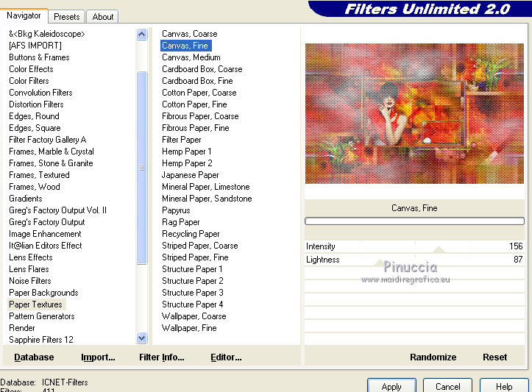Select Gradients category
This screenshot has height=392, width=532.
(x=26, y=199)
